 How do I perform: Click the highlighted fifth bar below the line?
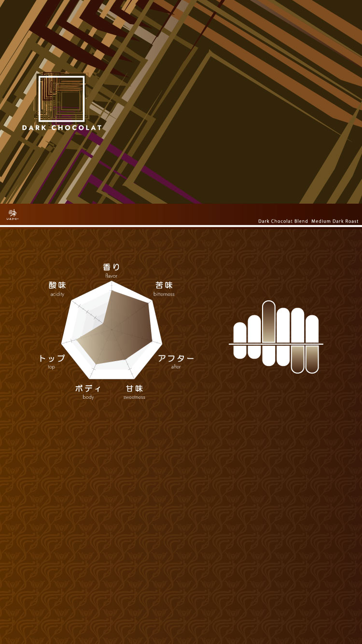(298, 359)
